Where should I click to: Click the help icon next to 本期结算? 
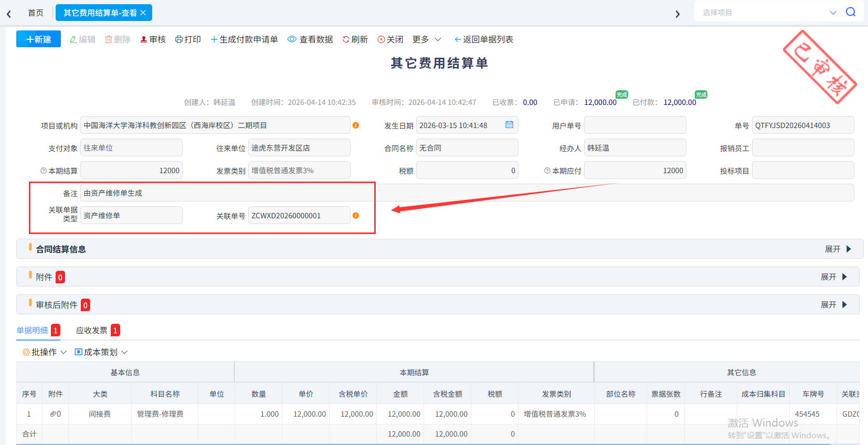[x=44, y=171]
